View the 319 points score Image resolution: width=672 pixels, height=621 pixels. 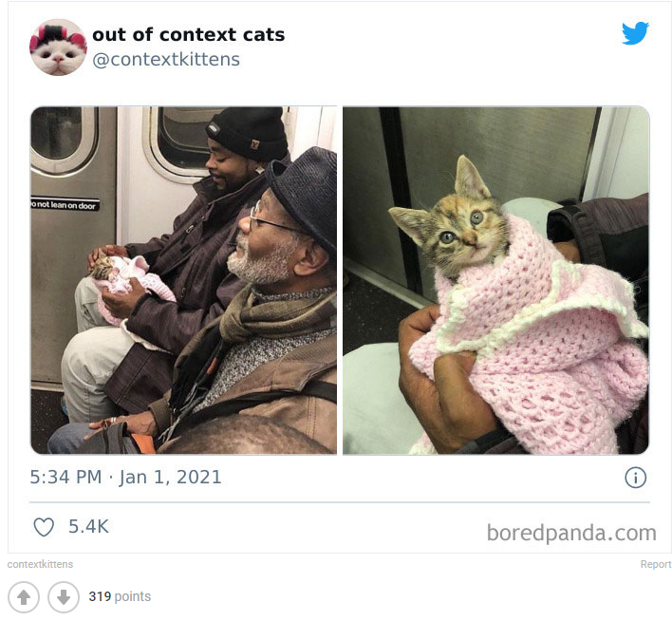[x=120, y=596]
